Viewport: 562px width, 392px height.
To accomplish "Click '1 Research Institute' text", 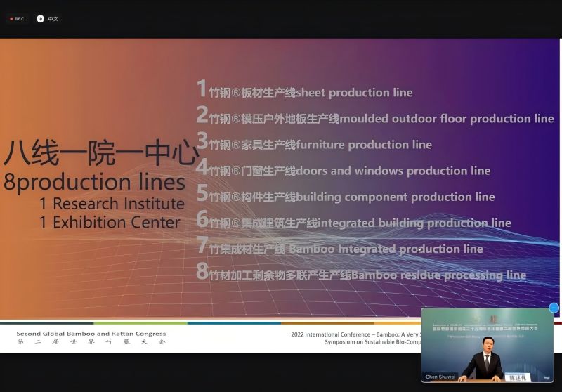I will 112,204.
